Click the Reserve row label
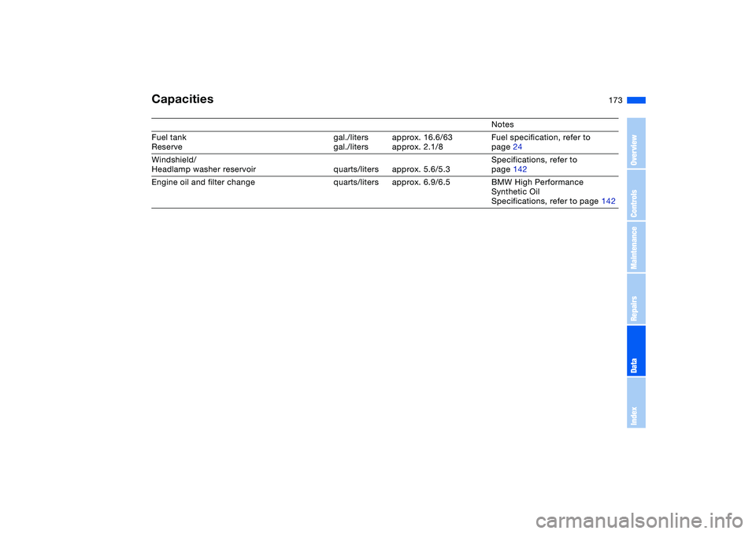Screen dimensions: 756x534 [x=167, y=147]
